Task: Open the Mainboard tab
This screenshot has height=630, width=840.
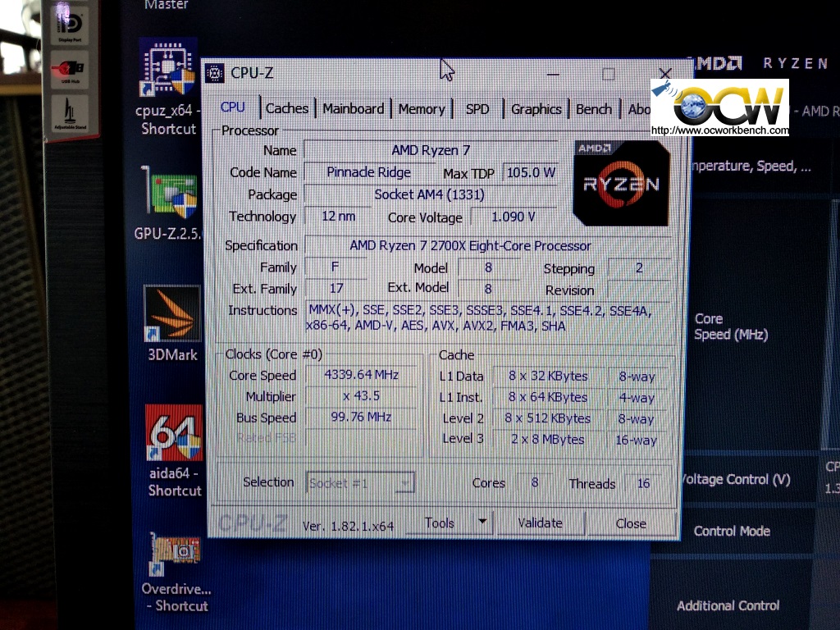Action: 353,109
